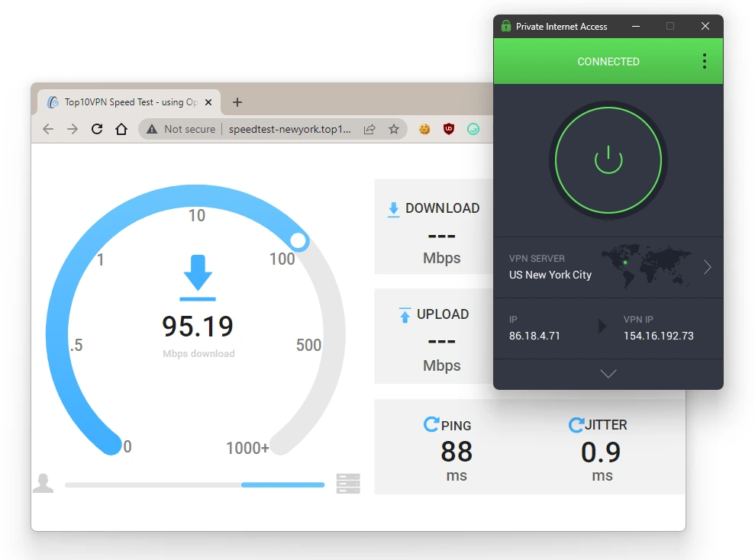Viewport: 755px width, 560px height.
Task: Open the three-dot menu in Private Internet Access
Action: click(704, 62)
